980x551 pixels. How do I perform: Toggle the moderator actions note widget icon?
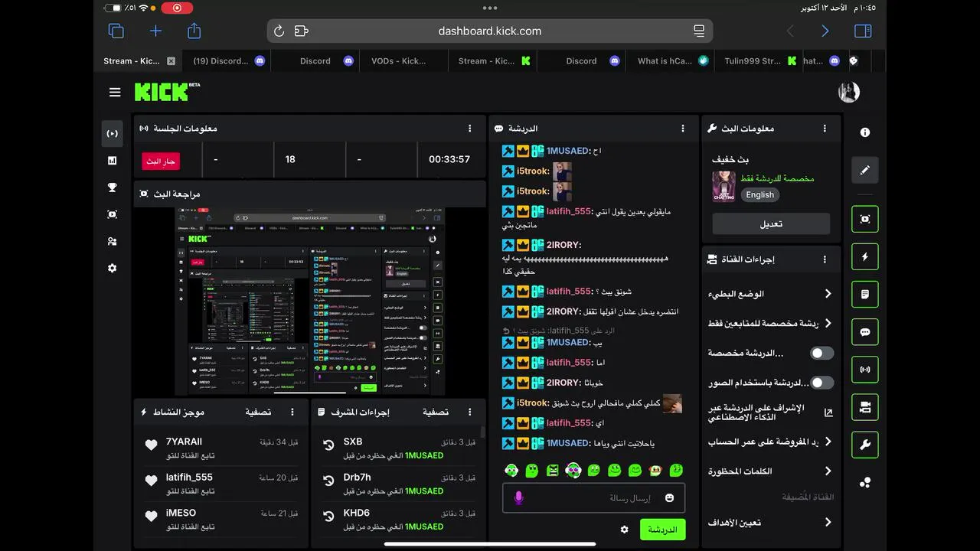click(x=865, y=294)
